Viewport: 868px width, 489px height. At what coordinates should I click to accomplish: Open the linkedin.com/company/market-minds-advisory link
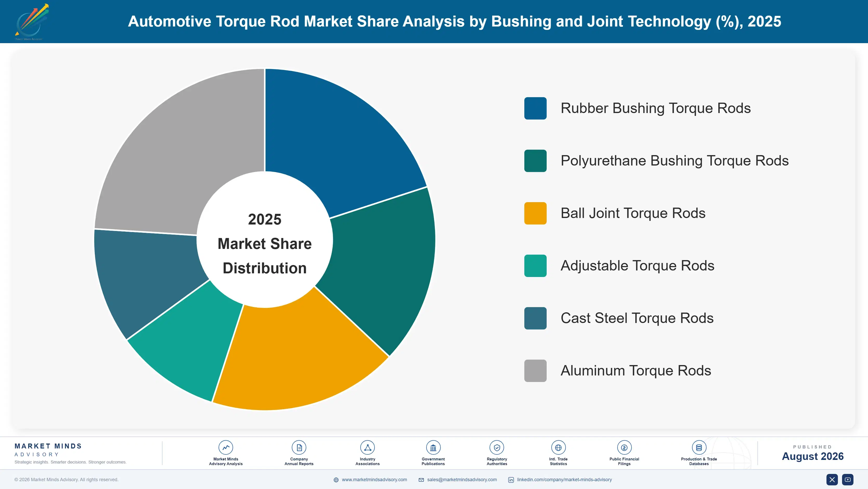564,479
